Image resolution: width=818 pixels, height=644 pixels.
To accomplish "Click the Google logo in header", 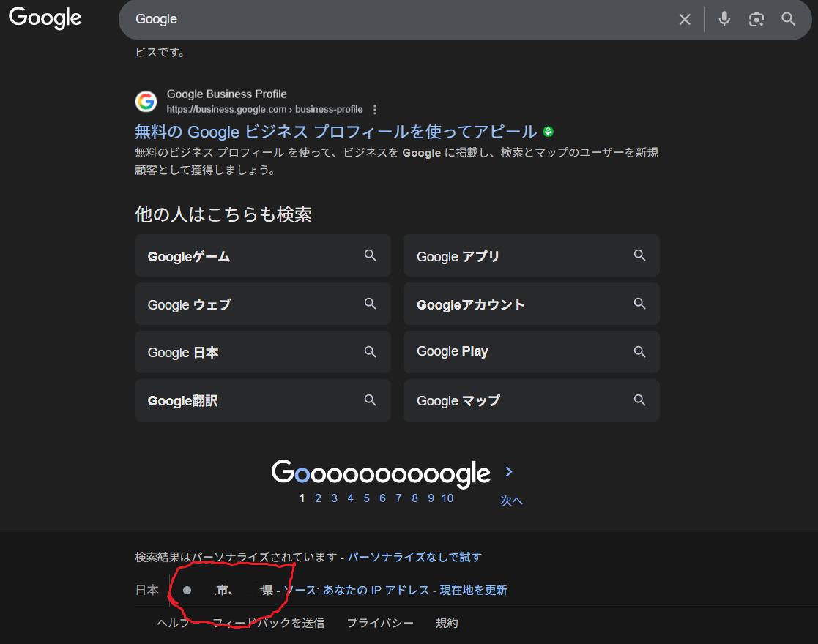I will pos(45,18).
